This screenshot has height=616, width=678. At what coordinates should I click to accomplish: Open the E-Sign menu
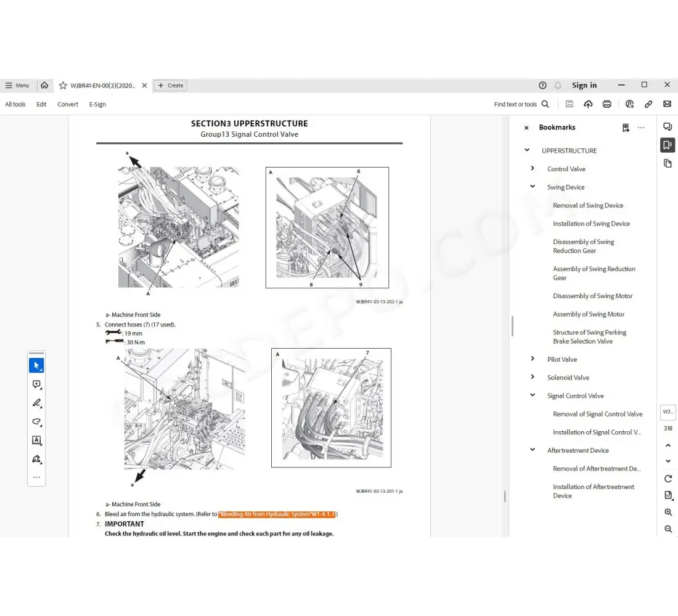(97, 104)
